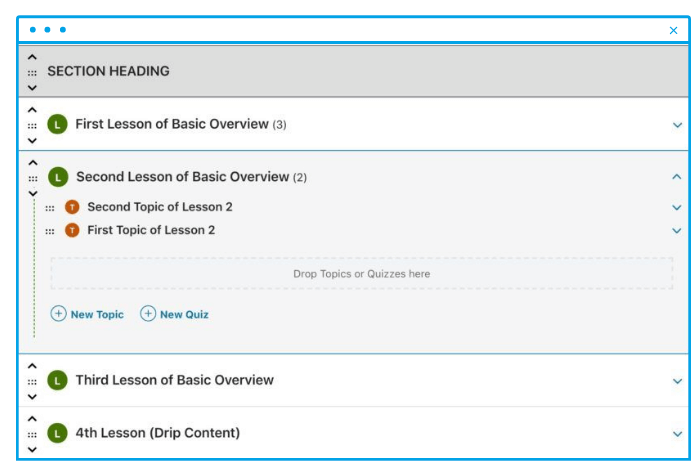This screenshot has width=699, height=474.
Task: Click the Drop Topics or Quizzes here area
Action: click(362, 274)
